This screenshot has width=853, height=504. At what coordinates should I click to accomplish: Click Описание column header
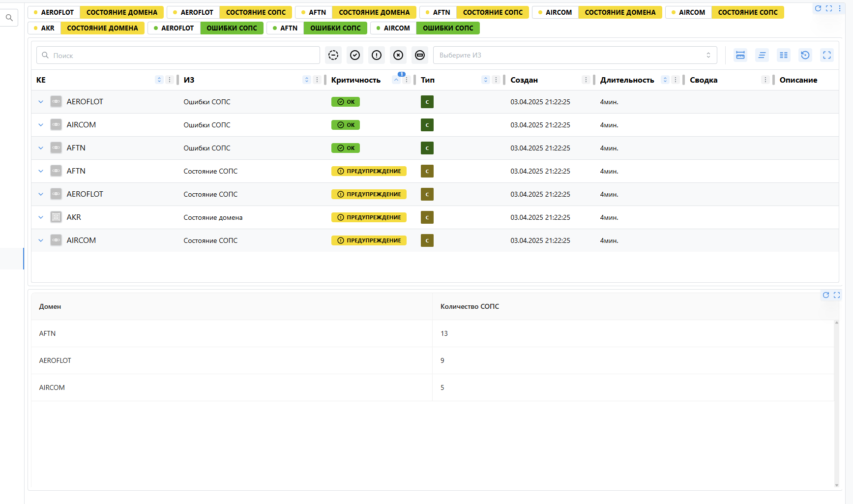(x=798, y=80)
